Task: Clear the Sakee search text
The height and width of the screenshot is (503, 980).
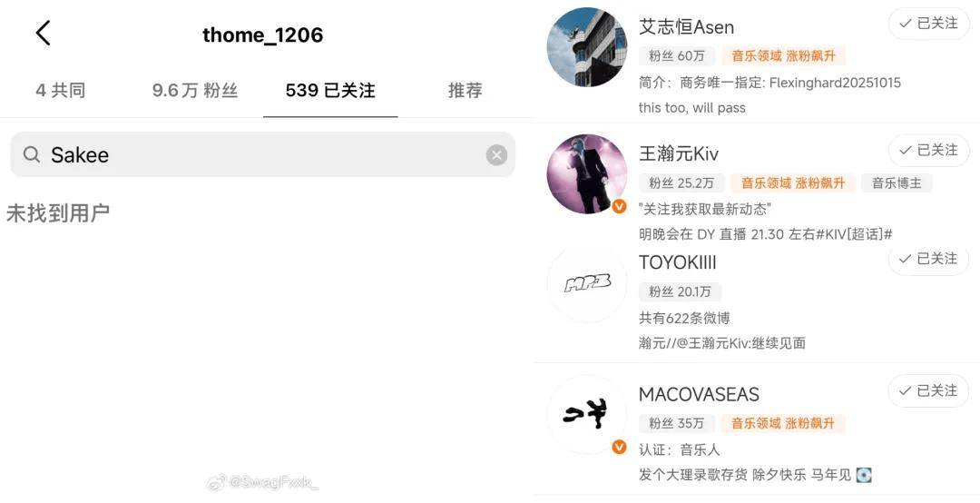Action: [x=496, y=154]
